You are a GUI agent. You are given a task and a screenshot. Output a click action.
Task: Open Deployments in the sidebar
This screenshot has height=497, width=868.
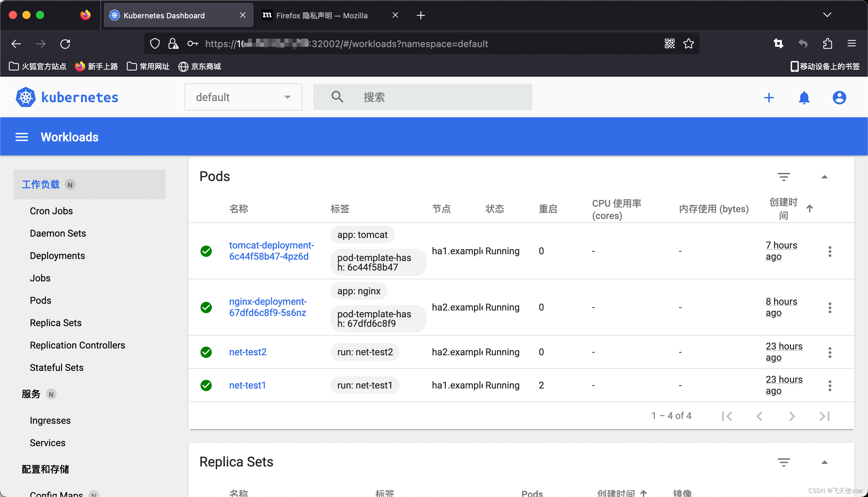[57, 256]
